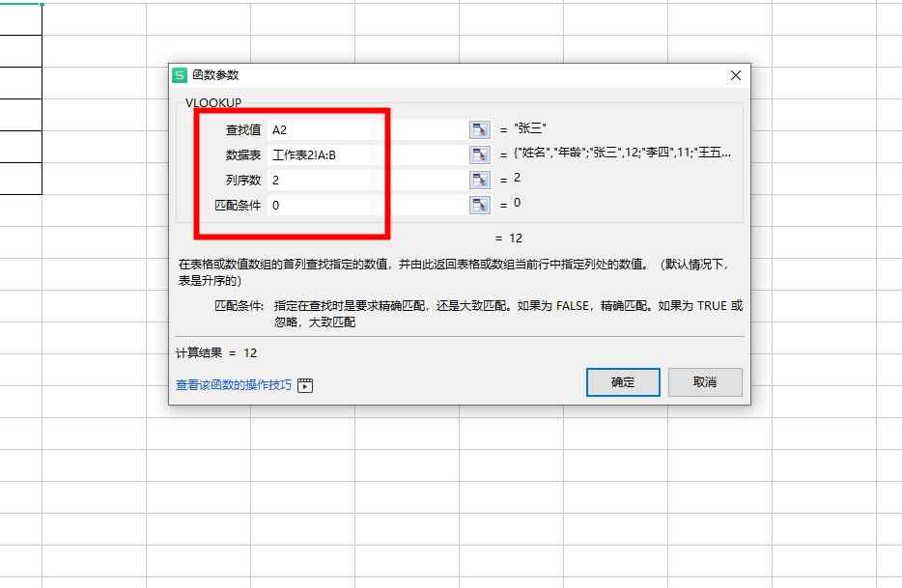The height and width of the screenshot is (588, 902).
Task: Cancel the dialog via the 取消 button
Action: (x=705, y=381)
